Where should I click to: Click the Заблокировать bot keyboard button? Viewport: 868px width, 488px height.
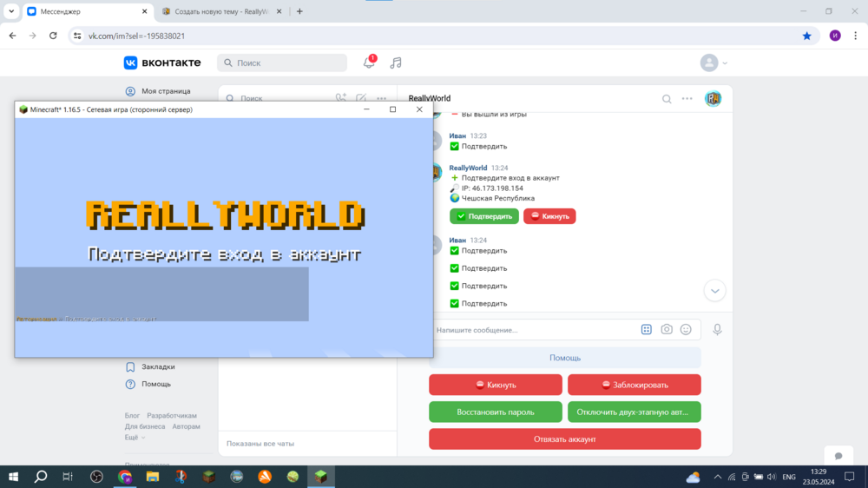coord(635,385)
